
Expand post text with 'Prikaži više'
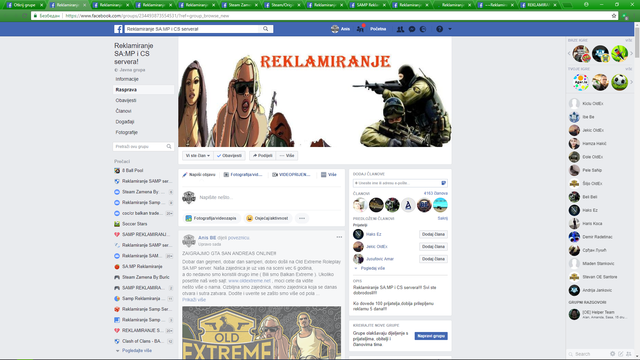tap(194, 300)
